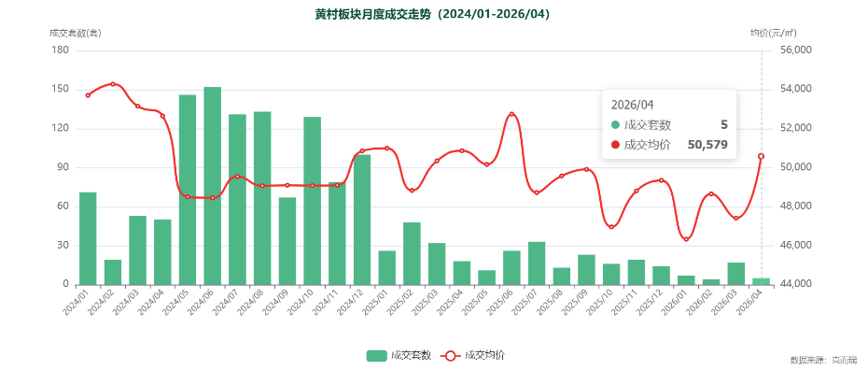The height and width of the screenshot is (384, 868).
Task: Click the green dot in tooltip
Action: 616,125
